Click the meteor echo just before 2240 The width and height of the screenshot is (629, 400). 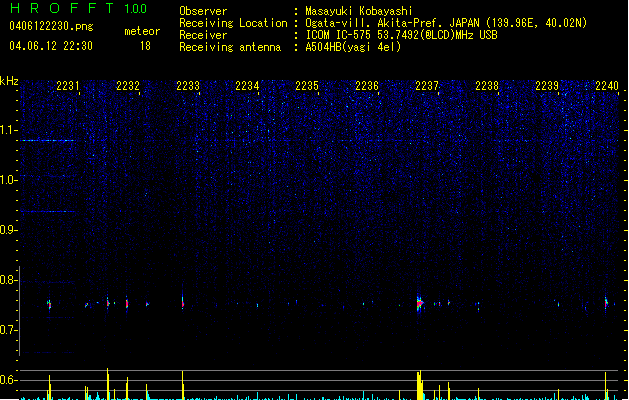[606, 303]
